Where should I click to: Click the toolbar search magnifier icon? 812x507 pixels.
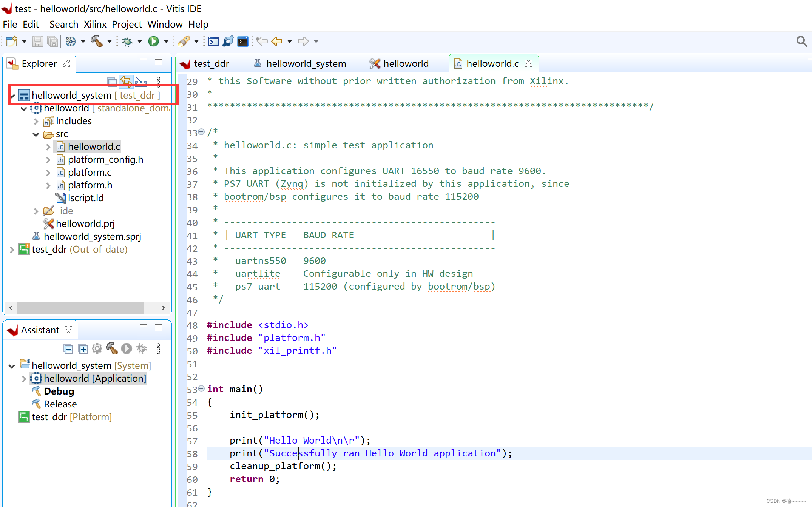[801, 41]
